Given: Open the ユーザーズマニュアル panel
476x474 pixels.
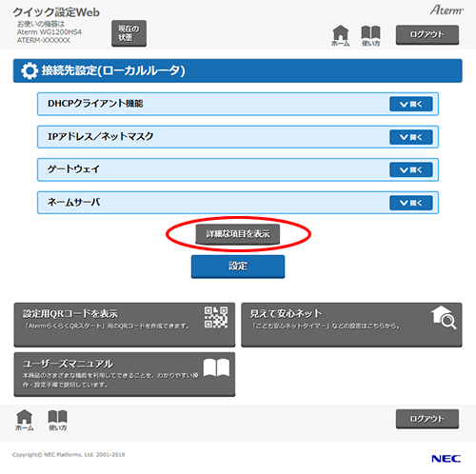Looking at the screenshot, I should pos(125,374).
